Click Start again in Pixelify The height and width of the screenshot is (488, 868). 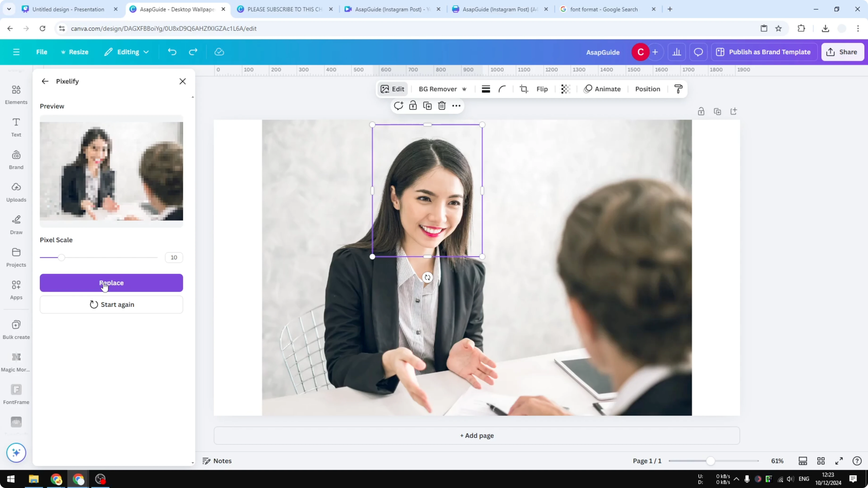point(112,304)
